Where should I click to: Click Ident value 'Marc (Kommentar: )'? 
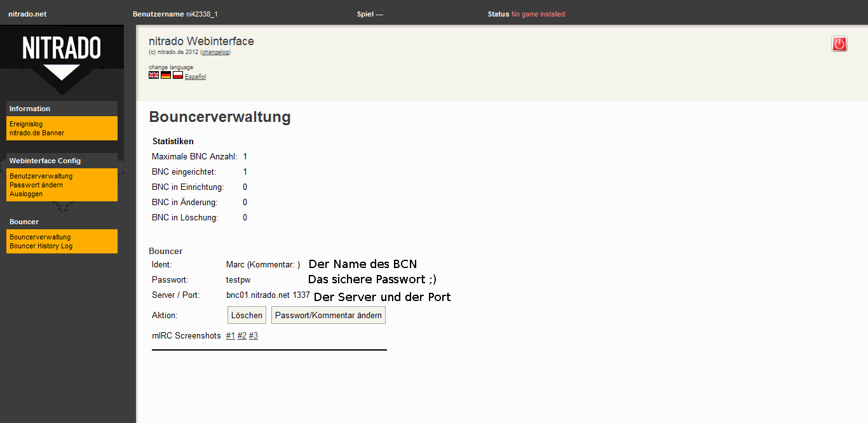click(x=263, y=265)
